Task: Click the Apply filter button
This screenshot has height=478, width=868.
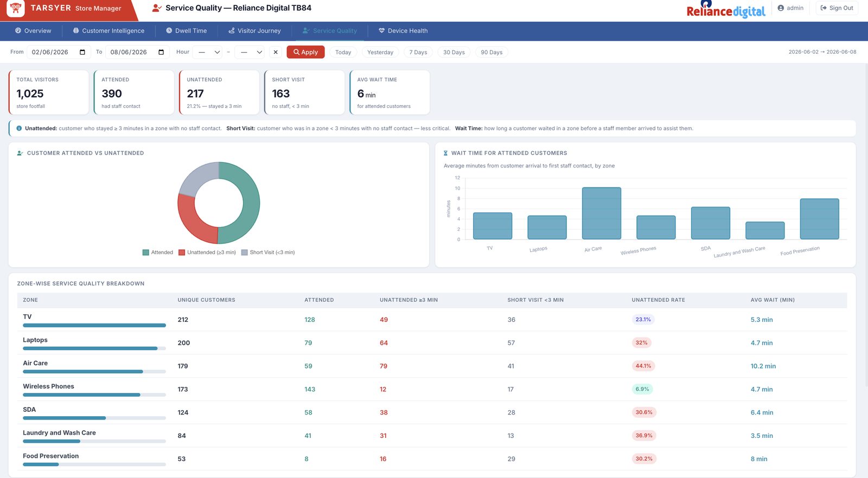Action: [306, 53]
